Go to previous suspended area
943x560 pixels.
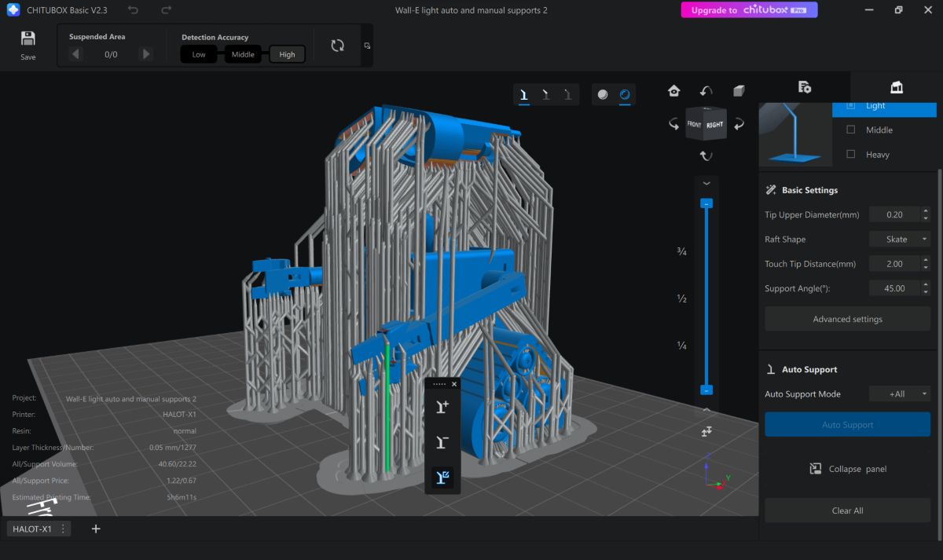tap(75, 54)
